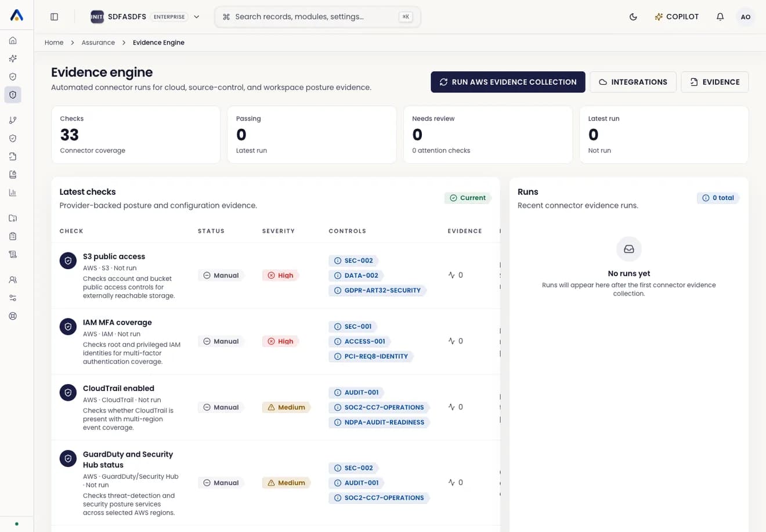Open the file-check icon in the sidebar
Viewport: 766px width, 532px height.
pos(13,157)
